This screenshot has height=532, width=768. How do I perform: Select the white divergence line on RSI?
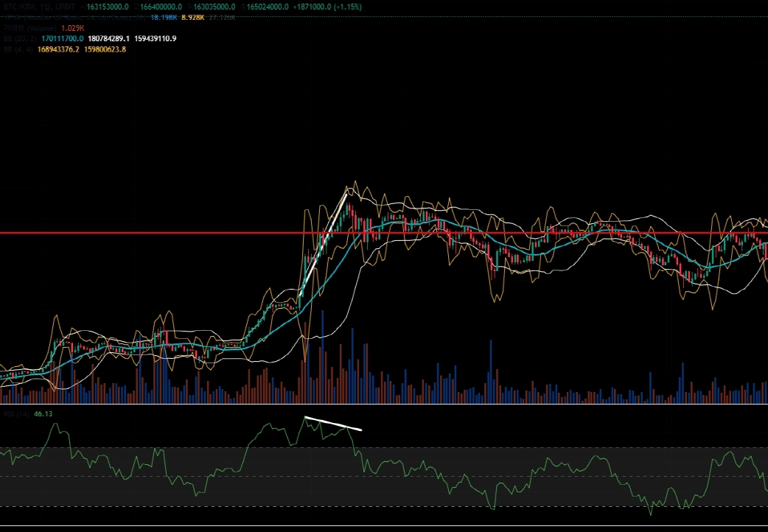[333, 424]
